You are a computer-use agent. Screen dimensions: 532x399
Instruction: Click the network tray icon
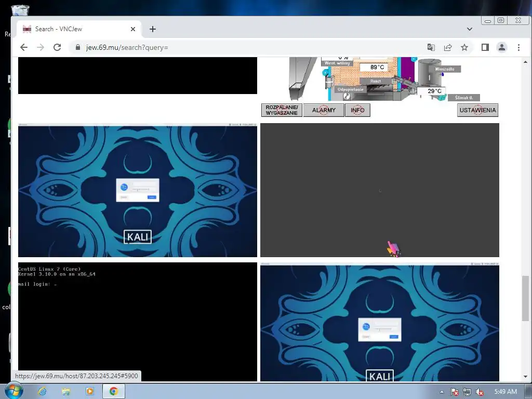pyautogui.click(x=467, y=392)
